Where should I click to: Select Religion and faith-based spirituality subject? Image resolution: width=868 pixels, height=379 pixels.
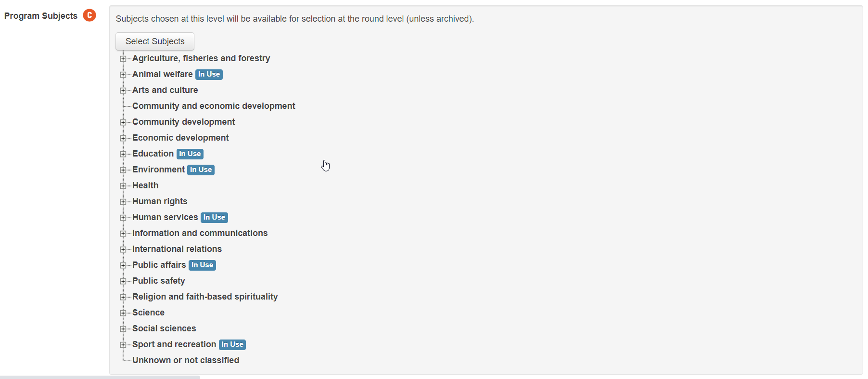pos(205,297)
